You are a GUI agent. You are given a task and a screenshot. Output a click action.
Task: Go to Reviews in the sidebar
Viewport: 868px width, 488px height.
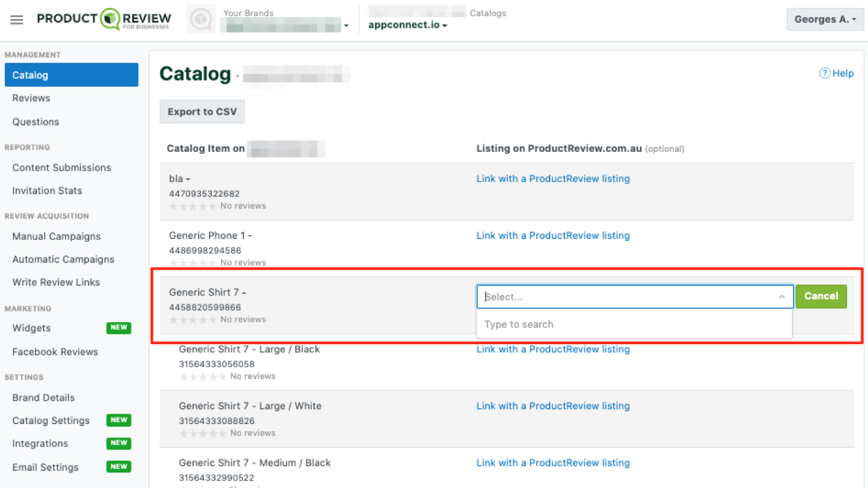click(x=31, y=98)
